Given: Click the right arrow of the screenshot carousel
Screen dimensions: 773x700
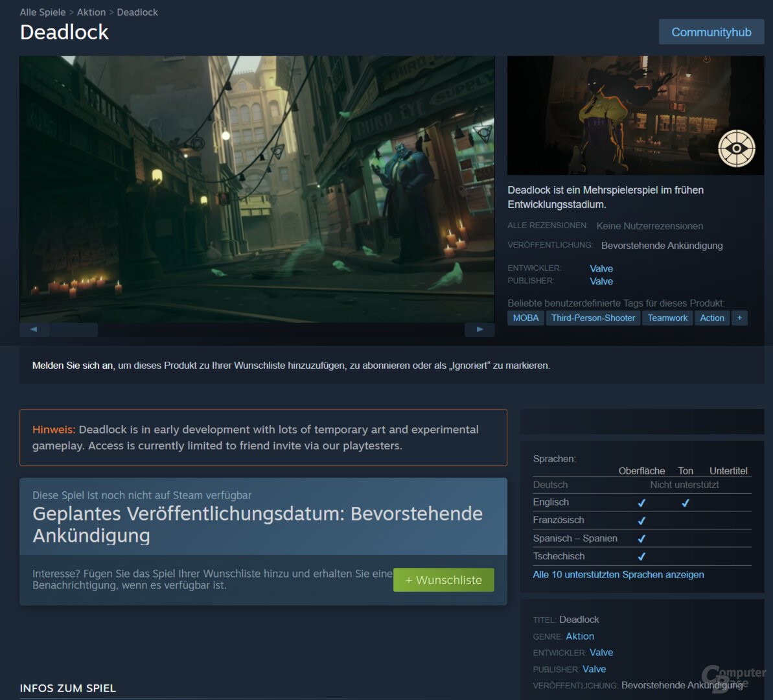Looking at the screenshot, I should tap(479, 329).
